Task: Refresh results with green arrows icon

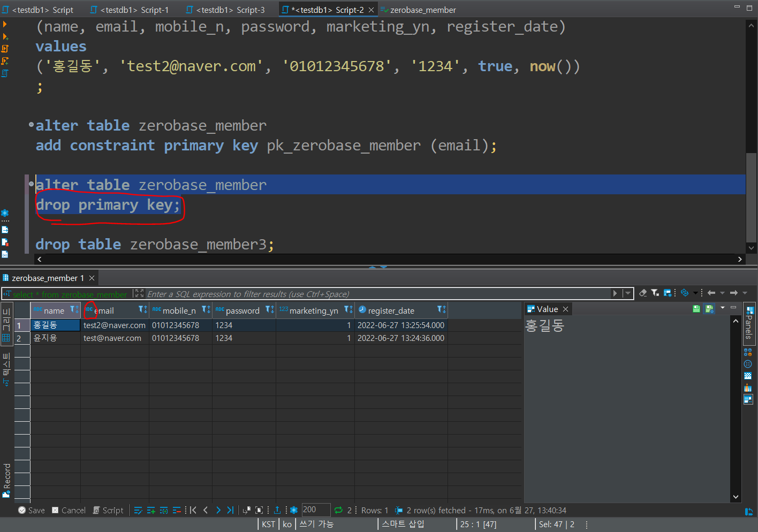Action: [338, 510]
